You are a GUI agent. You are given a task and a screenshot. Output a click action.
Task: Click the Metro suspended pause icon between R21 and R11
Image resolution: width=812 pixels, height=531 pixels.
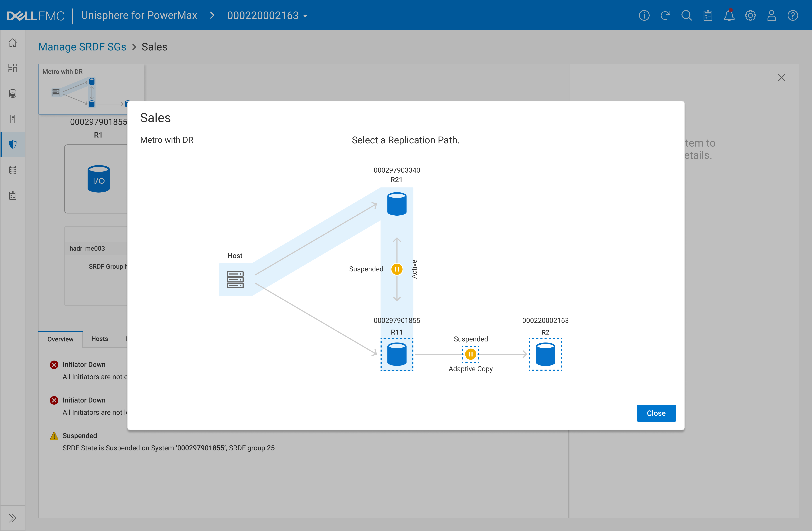tap(397, 269)
